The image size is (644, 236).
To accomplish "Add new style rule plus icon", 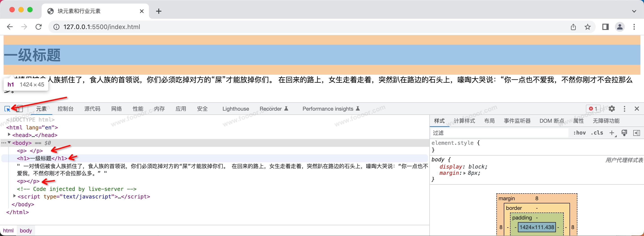I will (x=612, y=133).
